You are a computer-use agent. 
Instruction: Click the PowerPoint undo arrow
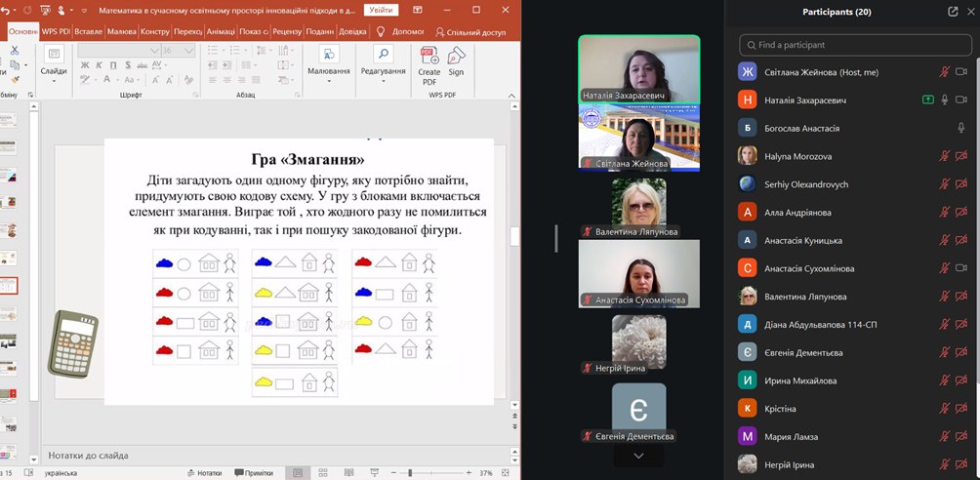pos(5,10)
